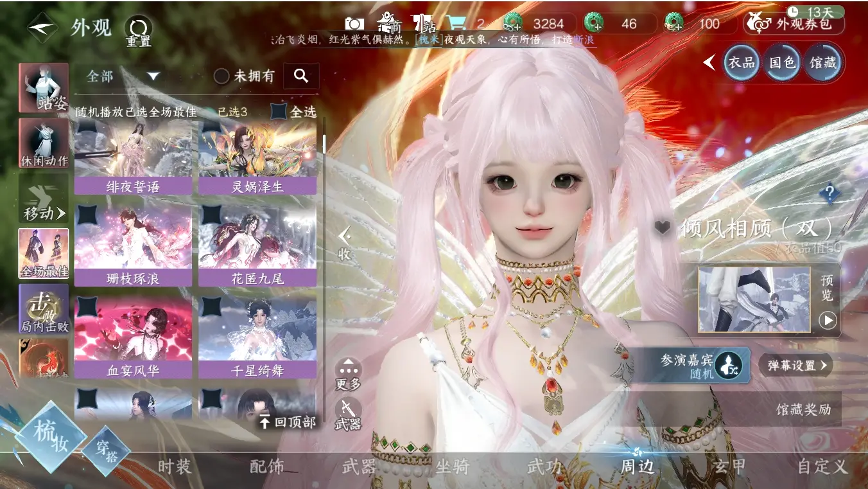Open the 国色 round button

pos(782,62)
